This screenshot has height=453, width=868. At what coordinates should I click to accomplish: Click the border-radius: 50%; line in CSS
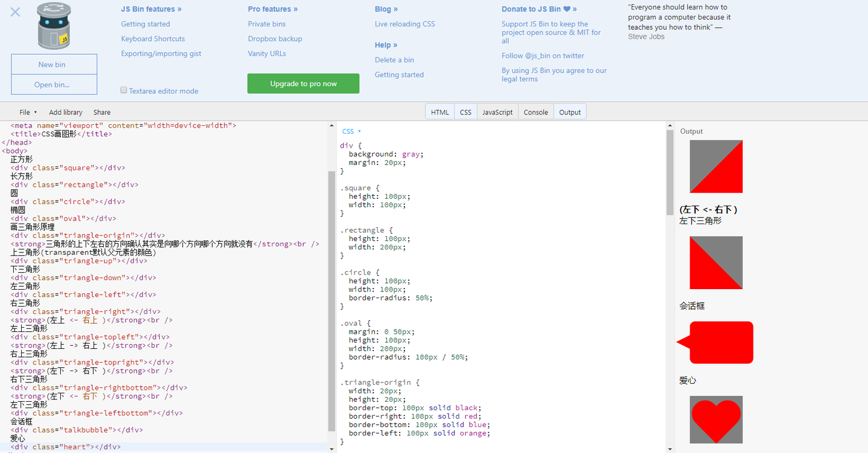click(391, 298)
